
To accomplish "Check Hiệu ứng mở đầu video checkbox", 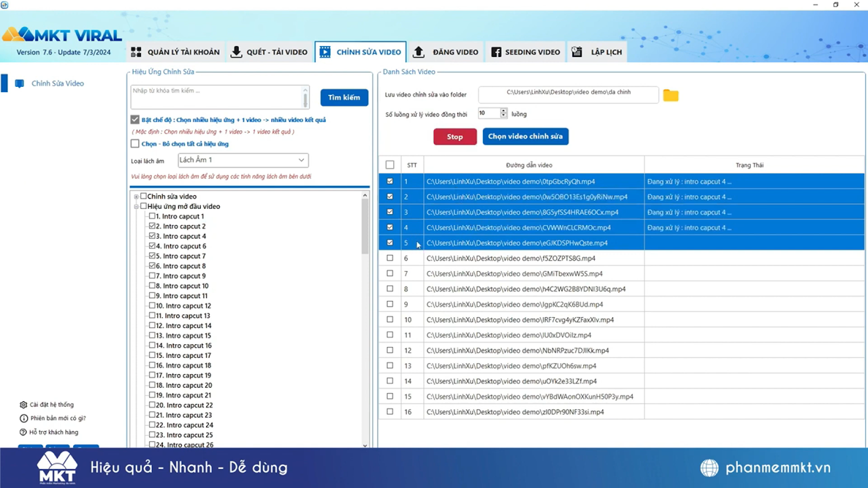I will click(144, 206).
